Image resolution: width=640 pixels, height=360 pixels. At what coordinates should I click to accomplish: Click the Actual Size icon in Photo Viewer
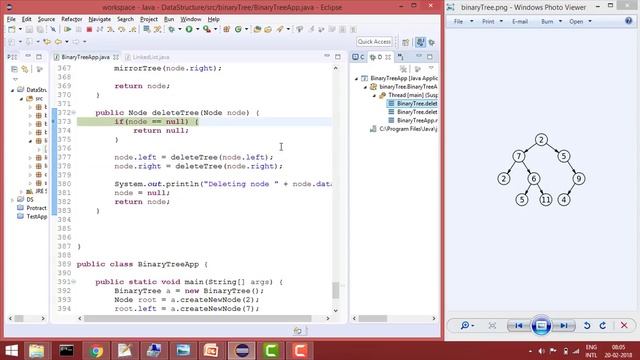click(492, 325)
